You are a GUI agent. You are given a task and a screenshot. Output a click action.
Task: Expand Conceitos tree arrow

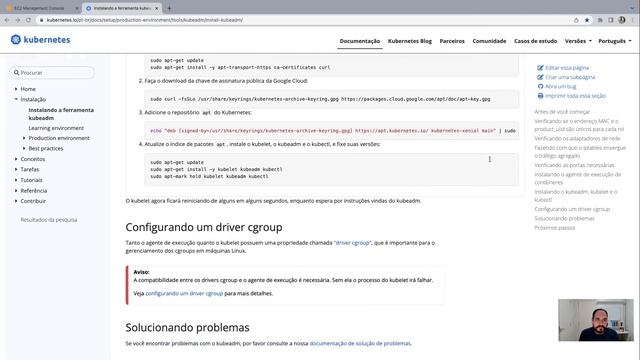16,159
